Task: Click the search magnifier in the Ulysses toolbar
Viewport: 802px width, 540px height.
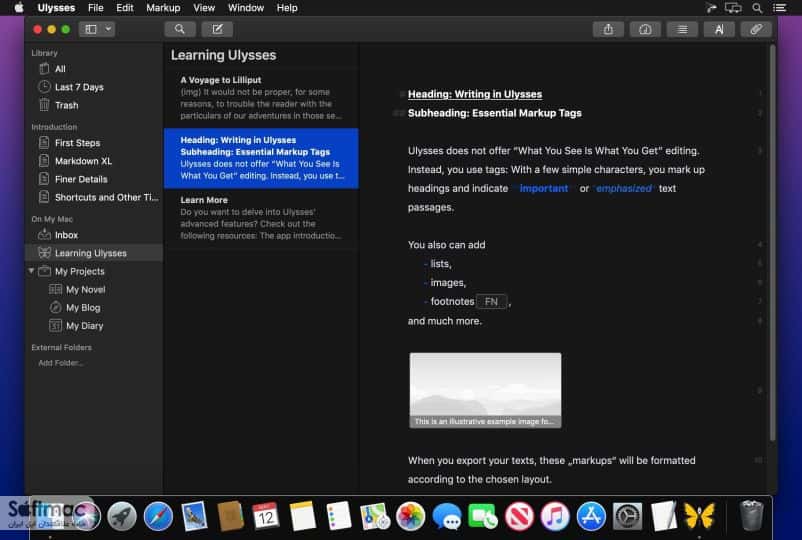Action: (x=180, y=29)
